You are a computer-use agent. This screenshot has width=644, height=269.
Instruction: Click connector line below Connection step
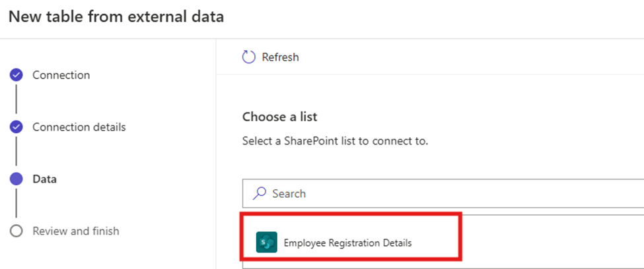pyautogui.click(x=17, y=100)
